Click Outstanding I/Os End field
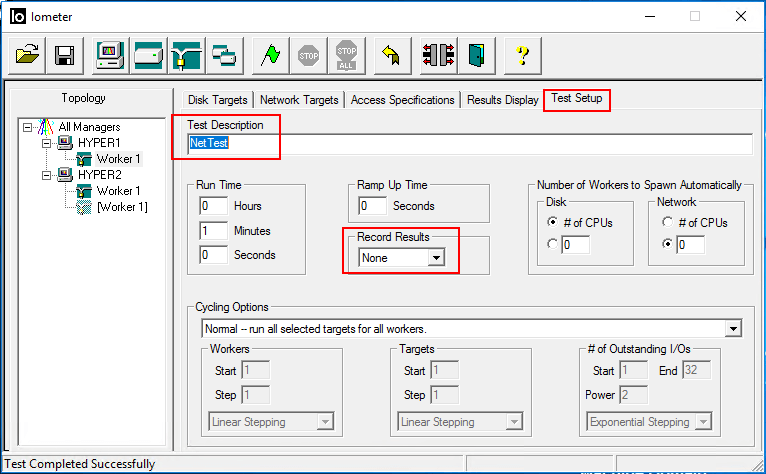This screenshot has width=766, height=474. tap(697, 370)
